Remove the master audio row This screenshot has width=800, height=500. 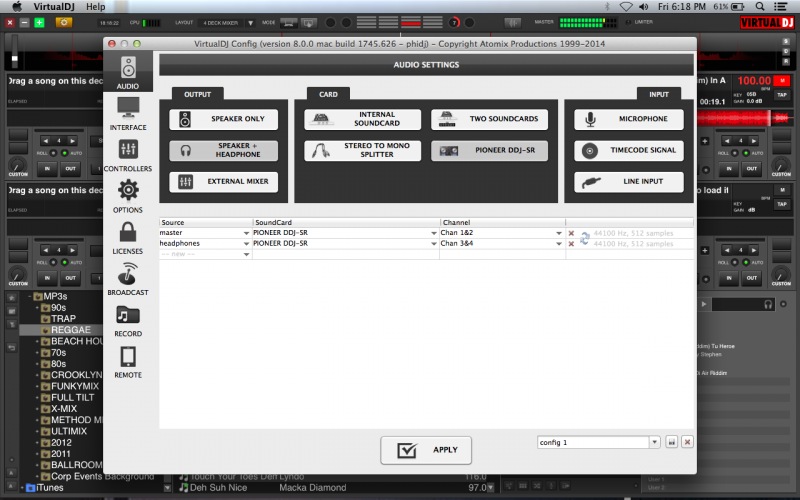tap(571, 233)
